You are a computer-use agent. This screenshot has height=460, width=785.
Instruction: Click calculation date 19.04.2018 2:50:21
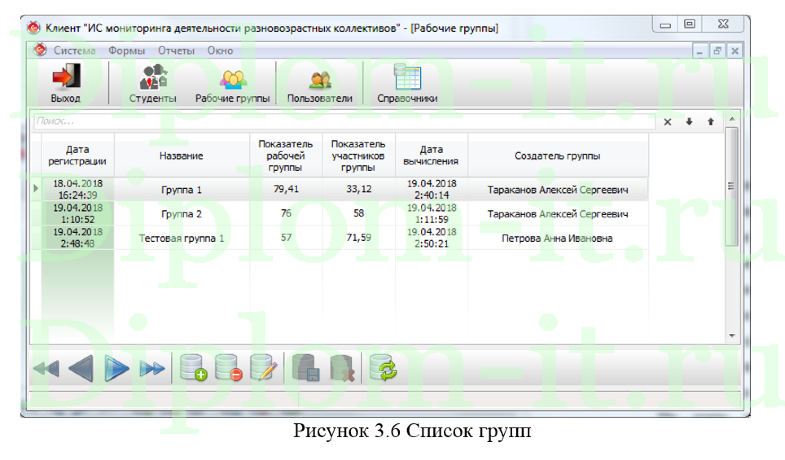click(431, 238)
